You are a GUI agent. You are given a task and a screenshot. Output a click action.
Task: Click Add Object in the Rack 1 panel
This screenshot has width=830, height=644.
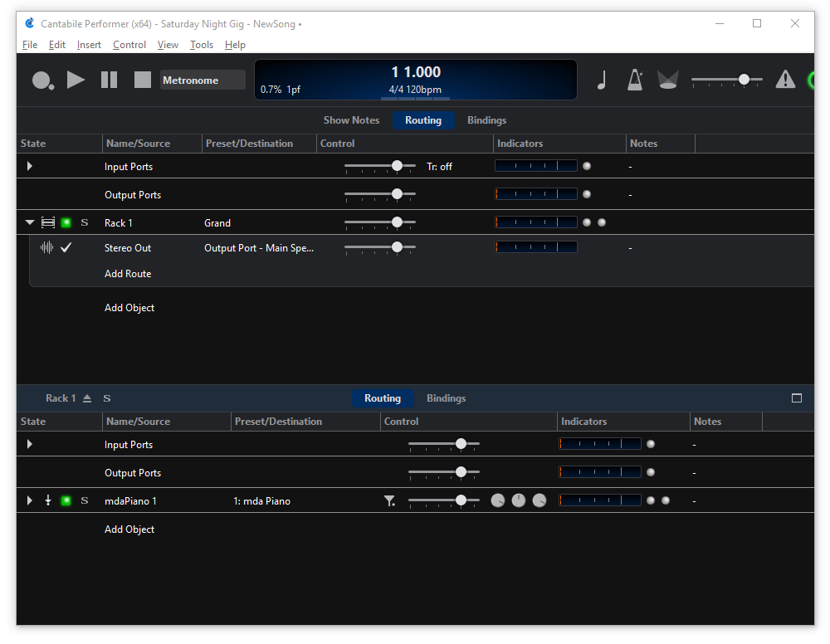[129, 529]
